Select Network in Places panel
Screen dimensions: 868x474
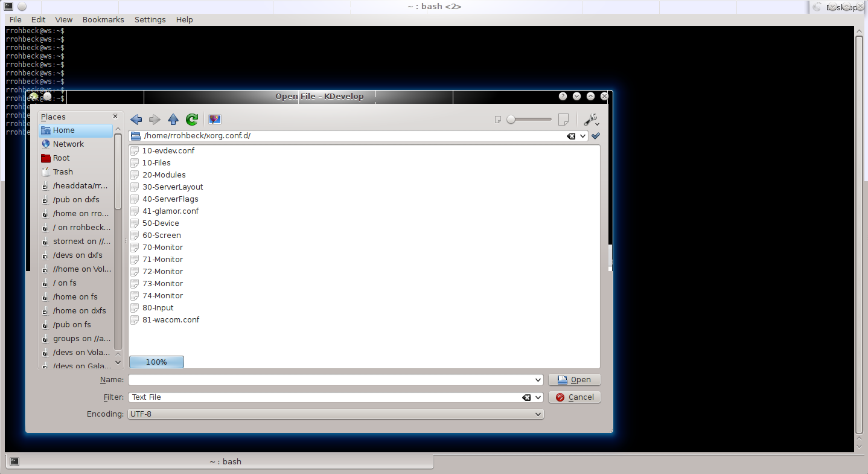pos(68,144)
